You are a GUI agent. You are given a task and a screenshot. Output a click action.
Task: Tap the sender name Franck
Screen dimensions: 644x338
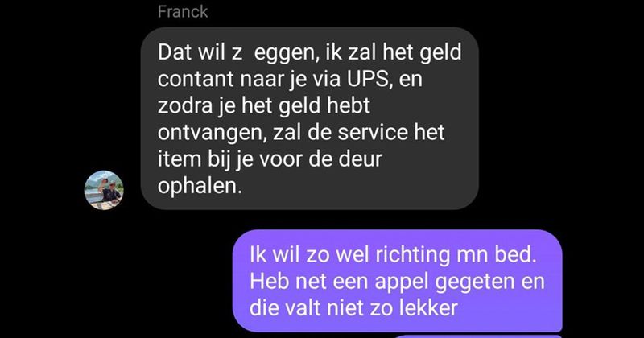click(183, 11)
